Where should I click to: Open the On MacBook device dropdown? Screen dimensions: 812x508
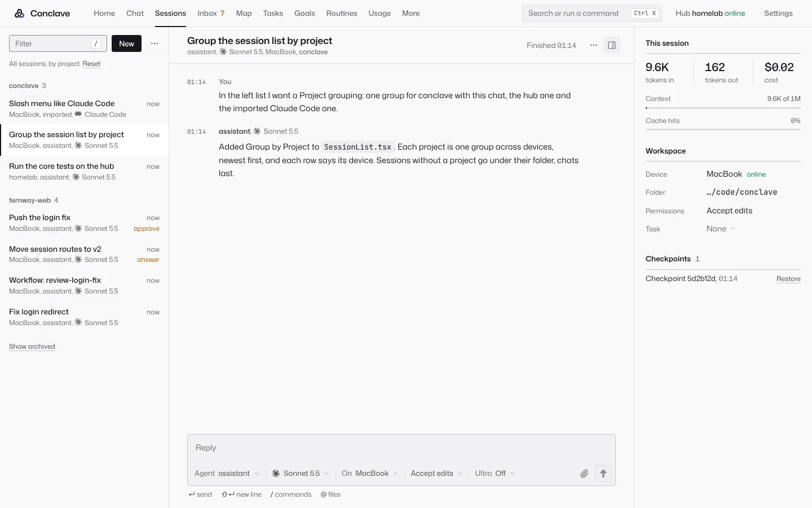(370, 474)
